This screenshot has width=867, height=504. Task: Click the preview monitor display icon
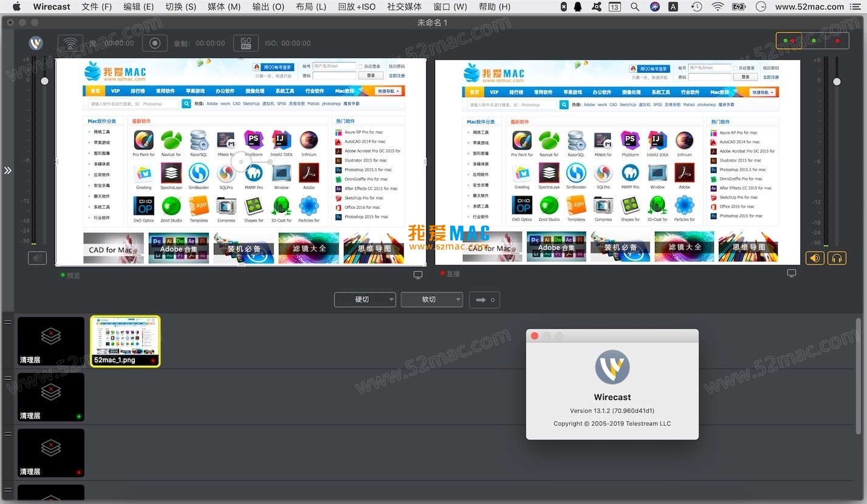click(417, 274)
